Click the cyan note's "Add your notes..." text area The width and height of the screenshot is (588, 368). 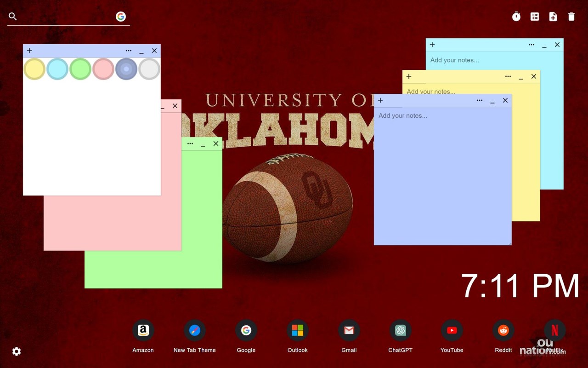494,60
